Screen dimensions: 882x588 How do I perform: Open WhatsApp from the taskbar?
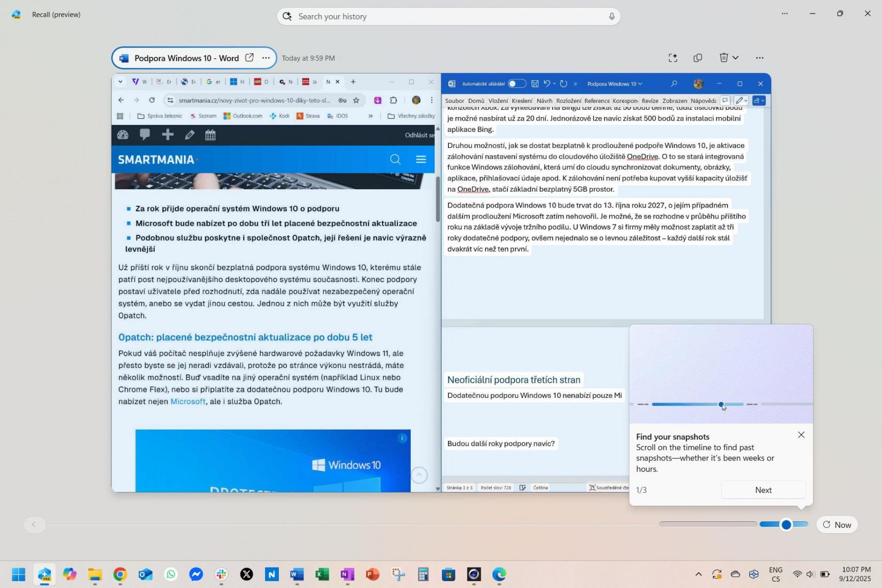(x=171, y=574)
